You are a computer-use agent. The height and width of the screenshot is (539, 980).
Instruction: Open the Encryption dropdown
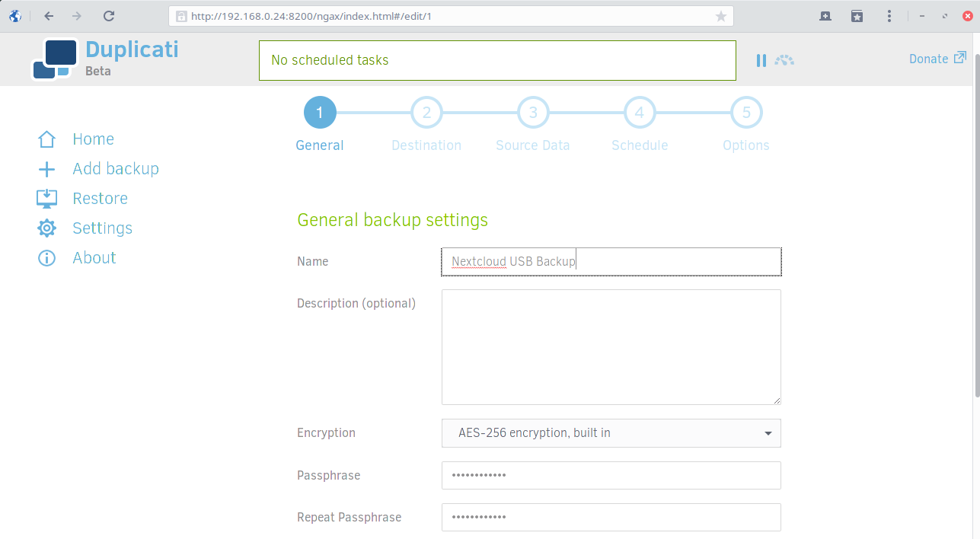pyautogui.click(x=611, y=433)
